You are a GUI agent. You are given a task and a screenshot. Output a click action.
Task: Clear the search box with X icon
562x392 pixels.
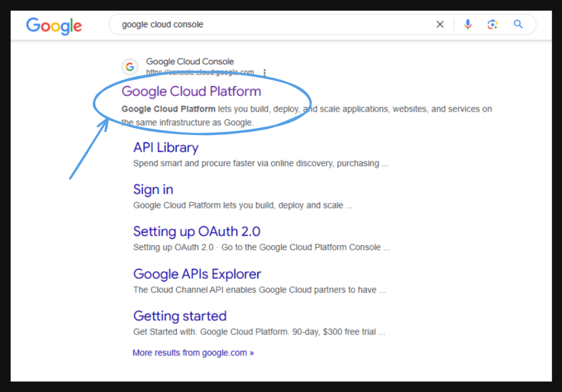[x=440, y=24]
